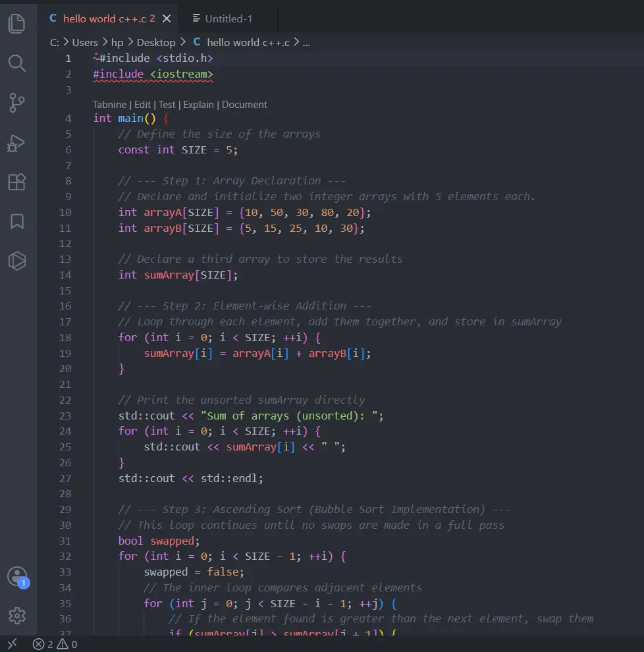
Task: Click the Desktop breadcrumb segment
Action: (156, 42)
